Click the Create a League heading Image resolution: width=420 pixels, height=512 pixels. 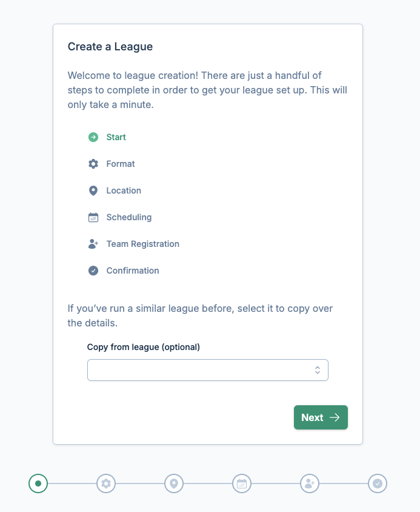(x=110, y=47)
